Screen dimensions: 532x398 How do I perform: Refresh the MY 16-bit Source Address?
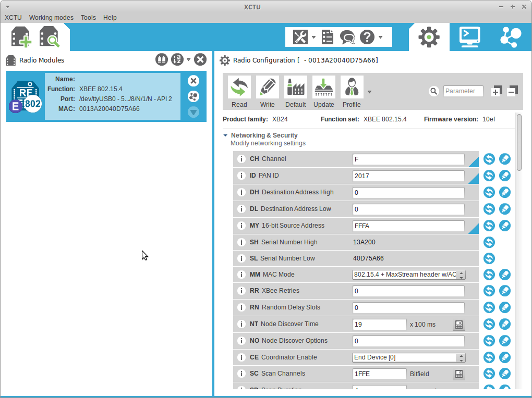(489, 226)
